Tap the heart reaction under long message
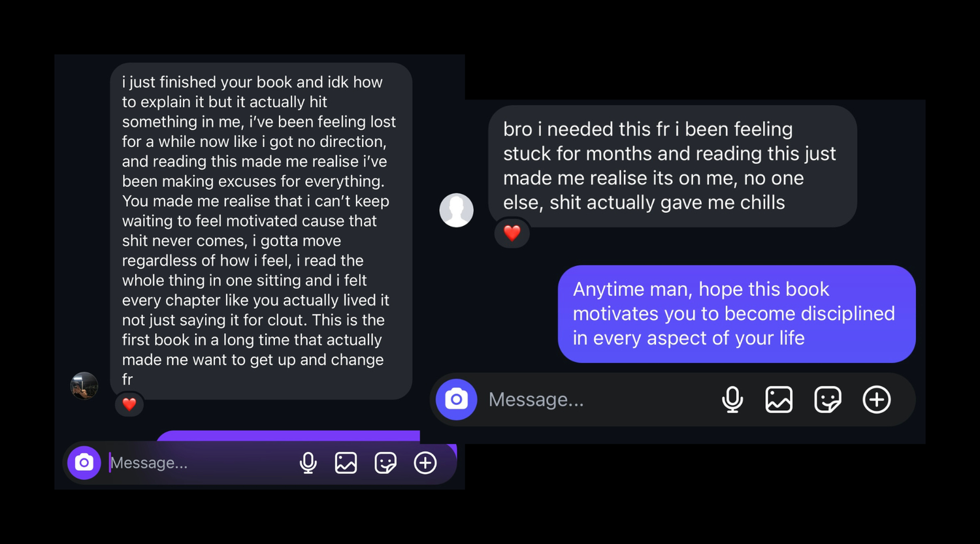The width and height of the screenshot is (980, 544). pos(129,404)
